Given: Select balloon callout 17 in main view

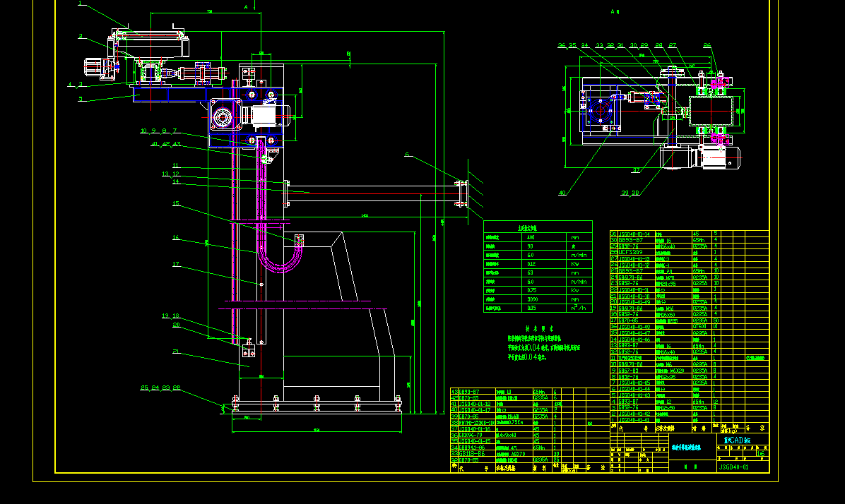Looking at the screenshot, I should point(176,265).
